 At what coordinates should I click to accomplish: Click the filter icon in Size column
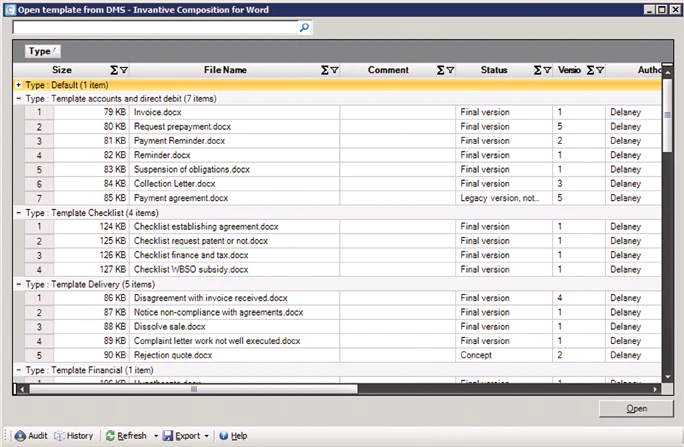pyautogui.click(x=124, y=70)
